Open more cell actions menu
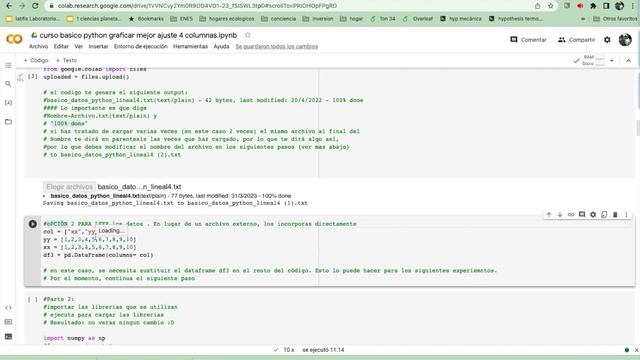640x360 pixels. point(626,215)
